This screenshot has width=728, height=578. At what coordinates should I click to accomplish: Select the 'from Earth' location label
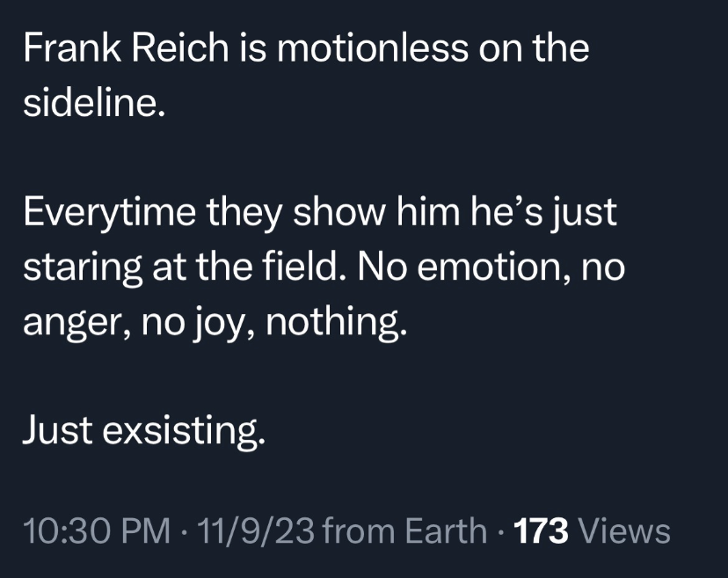pos(404,530)
